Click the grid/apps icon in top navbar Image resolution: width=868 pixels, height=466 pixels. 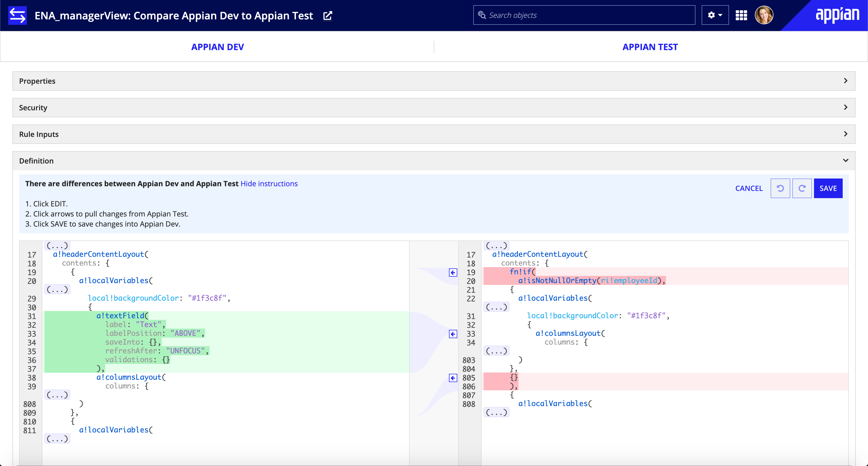(741, 15)
